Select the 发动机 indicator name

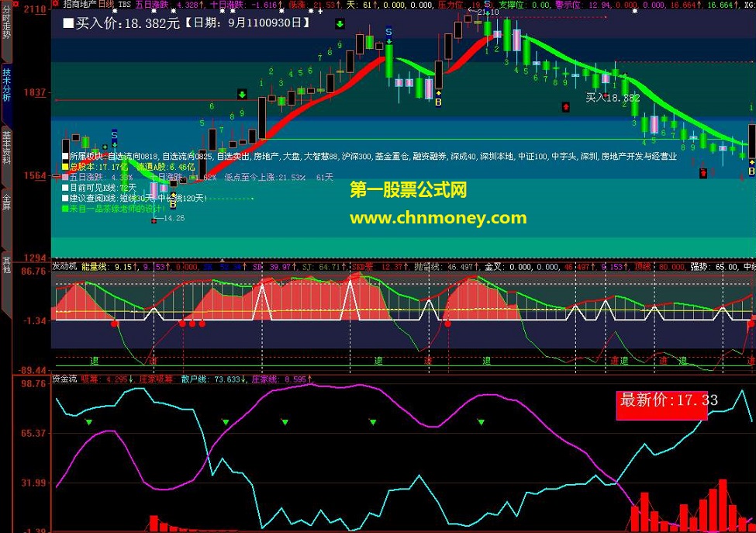point(64,266)
